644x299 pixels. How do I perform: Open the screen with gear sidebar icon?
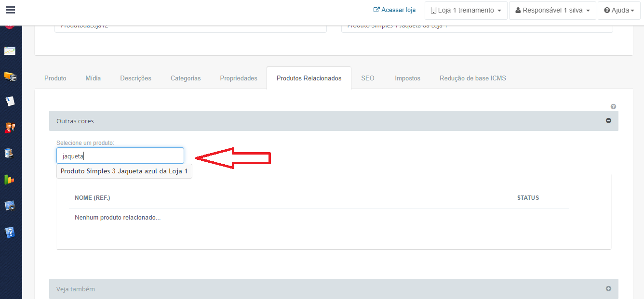tap(10, 206)
